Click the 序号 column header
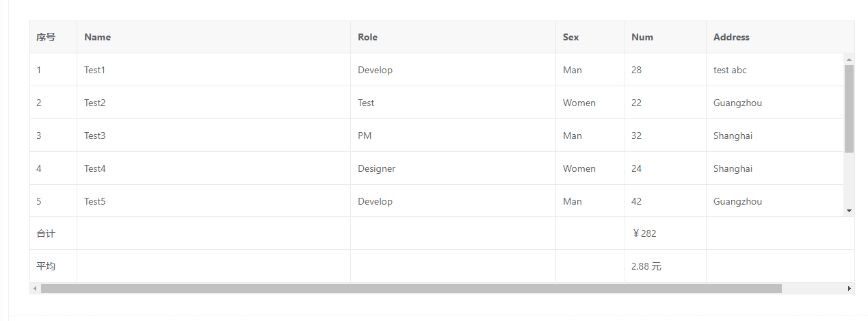 pyautogui.click(x=46, y=38)
